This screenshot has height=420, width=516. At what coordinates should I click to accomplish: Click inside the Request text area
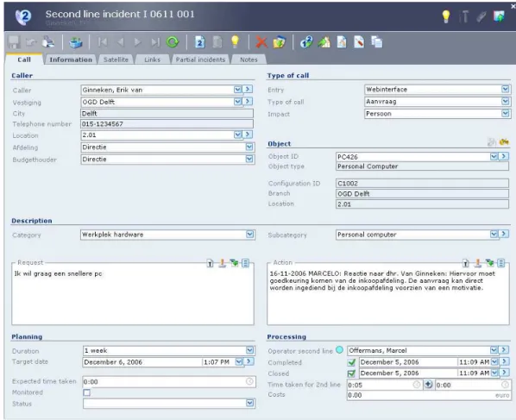pyautogui.click(x=133, y=296)
